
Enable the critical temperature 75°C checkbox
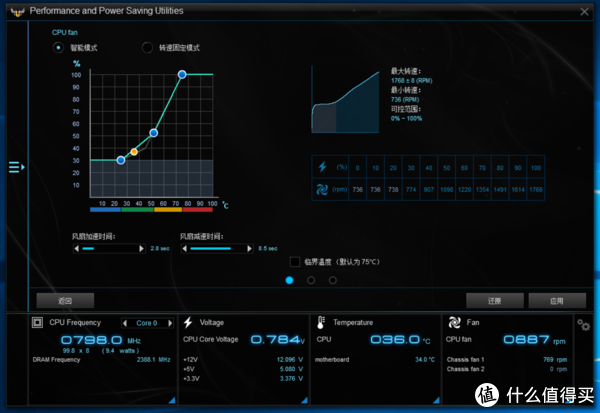tap(295, 262)
